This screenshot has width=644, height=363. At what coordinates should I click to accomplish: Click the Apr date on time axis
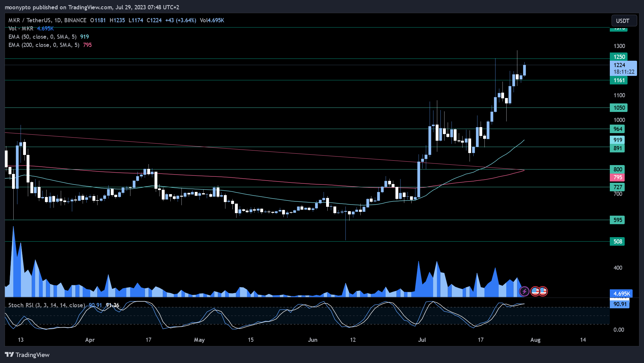point(90,340)
